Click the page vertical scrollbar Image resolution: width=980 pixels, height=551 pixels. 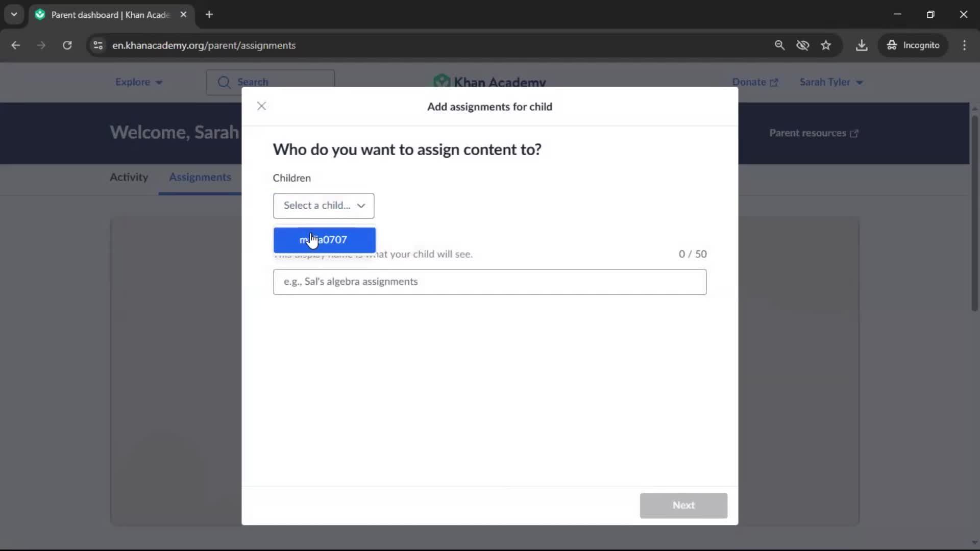(x=974, y=214)
